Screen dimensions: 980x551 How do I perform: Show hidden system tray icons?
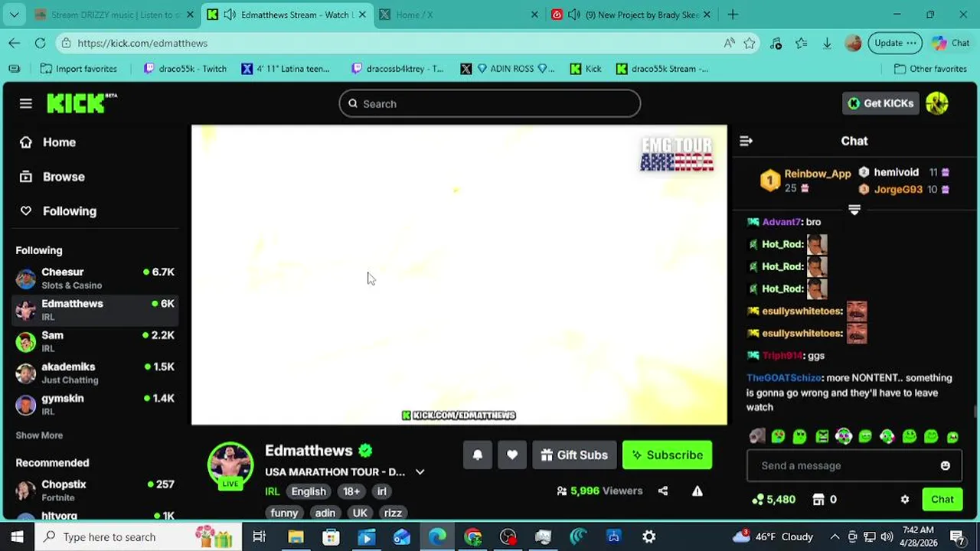[x=835, y=536]
